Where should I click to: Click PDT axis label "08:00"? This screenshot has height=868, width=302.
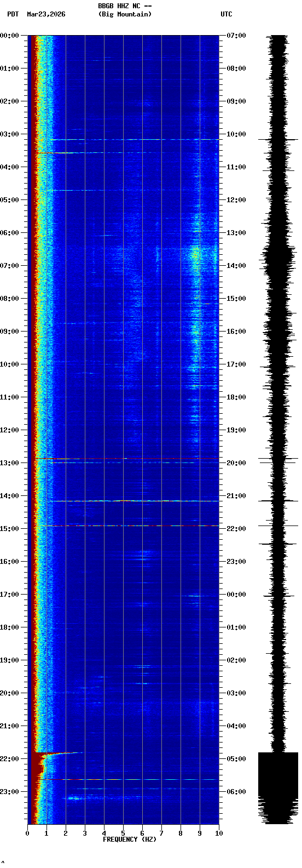pos(9,299)
